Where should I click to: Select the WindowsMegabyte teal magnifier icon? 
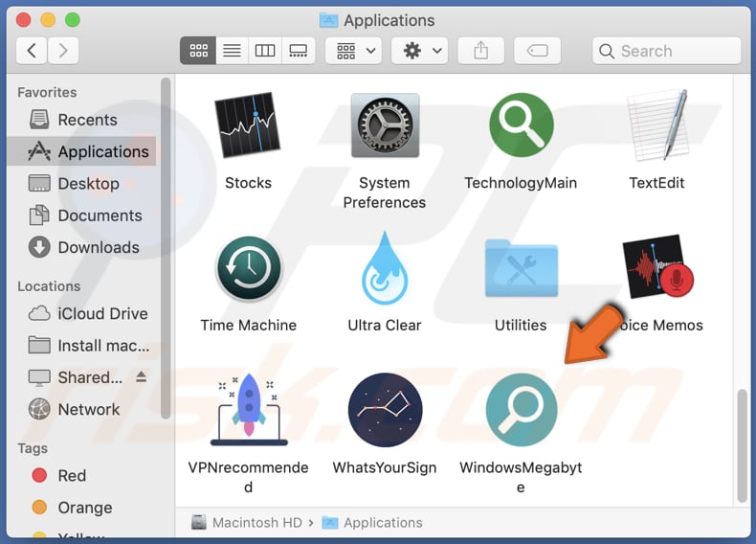point(522,409)
